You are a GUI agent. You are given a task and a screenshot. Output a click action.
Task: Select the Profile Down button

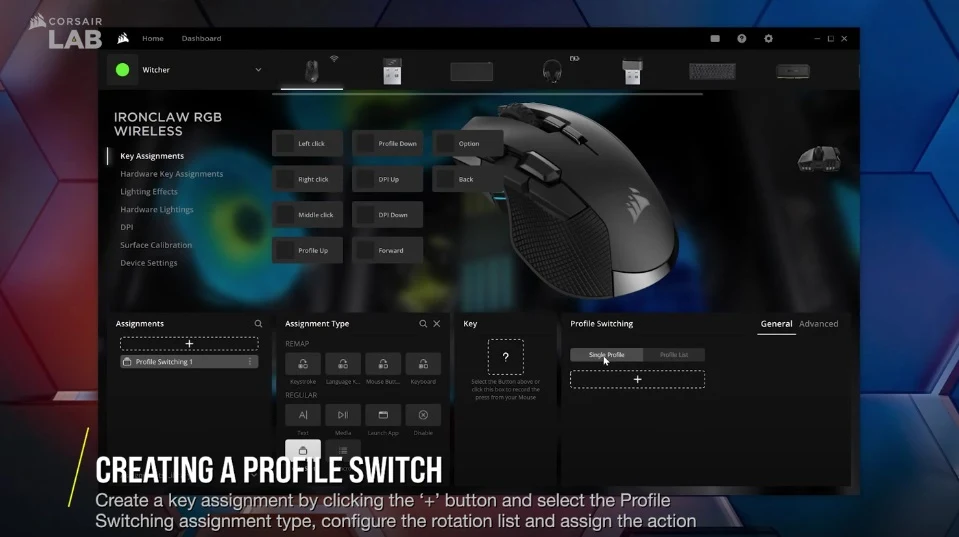[x=387, y=144]
